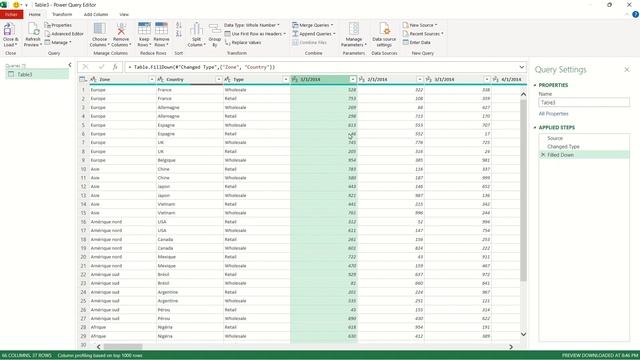Open the New Source dropdown

(420, 25)
